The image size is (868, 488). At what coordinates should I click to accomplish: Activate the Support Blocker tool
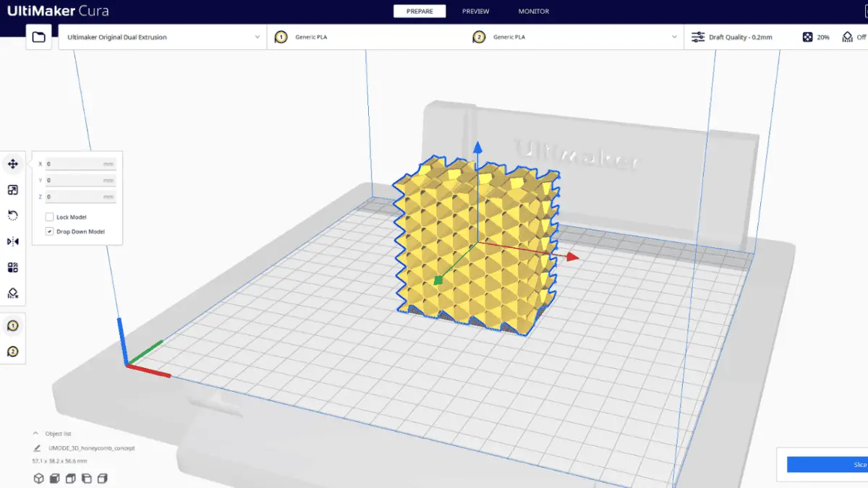coord(13,293)
